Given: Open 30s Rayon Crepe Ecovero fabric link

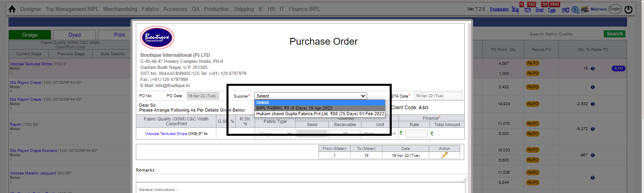Looking at the screenshot, I should [x=33, y=151].
